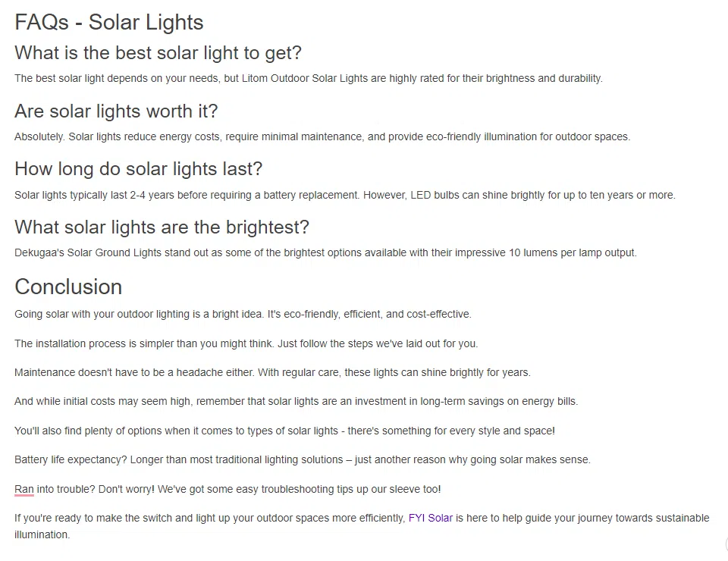Click the 'Going solar with your outdoor lighting' paragraph
The width and height of the screenshot is (728, 561).
click(243, 315)
